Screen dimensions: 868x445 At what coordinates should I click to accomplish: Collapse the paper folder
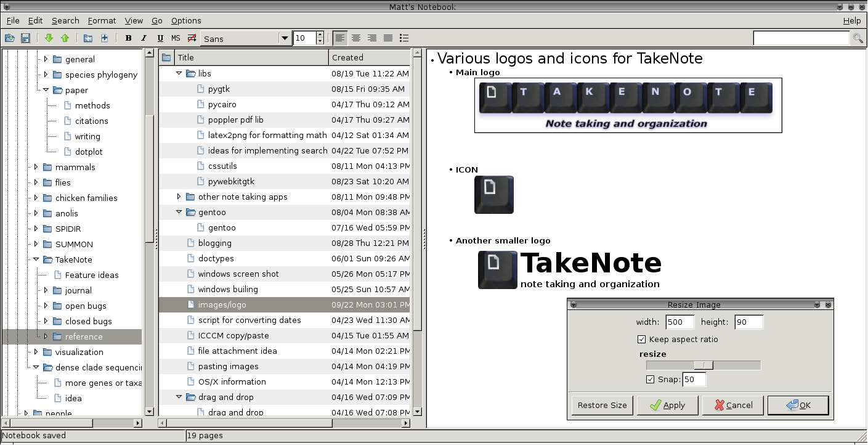46,90
